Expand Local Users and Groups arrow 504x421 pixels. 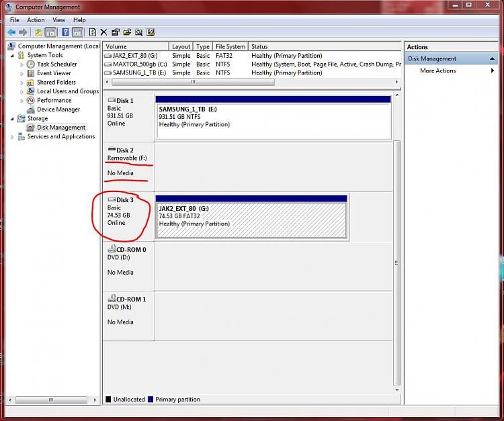coord(22,91)
